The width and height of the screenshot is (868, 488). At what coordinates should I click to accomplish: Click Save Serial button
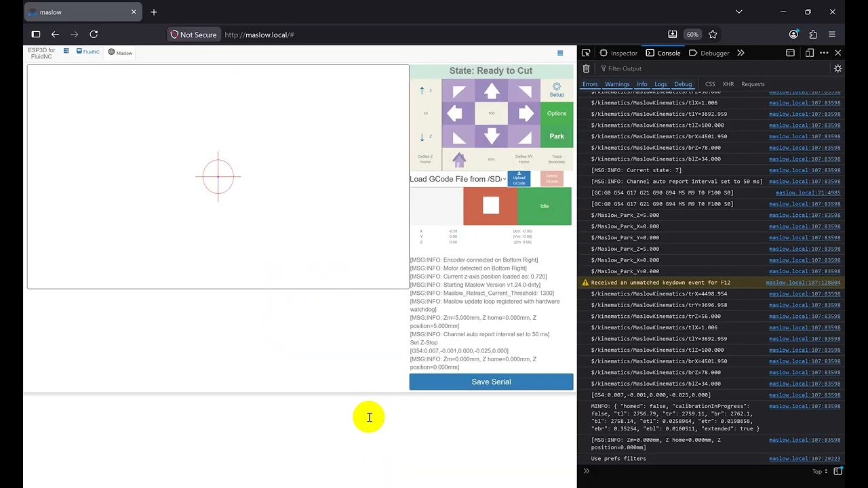point(491,382)
